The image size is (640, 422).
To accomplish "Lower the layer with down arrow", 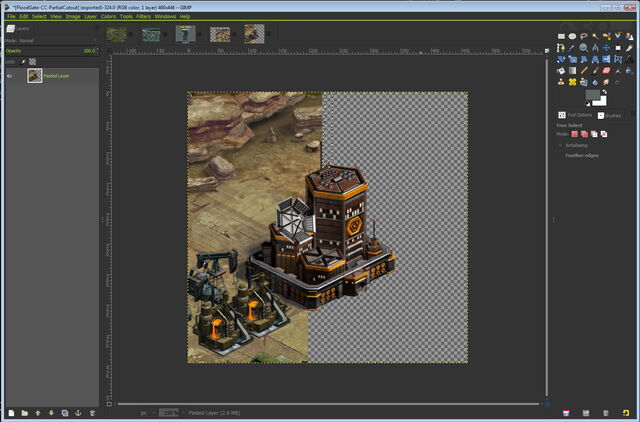I will (51, 413).
